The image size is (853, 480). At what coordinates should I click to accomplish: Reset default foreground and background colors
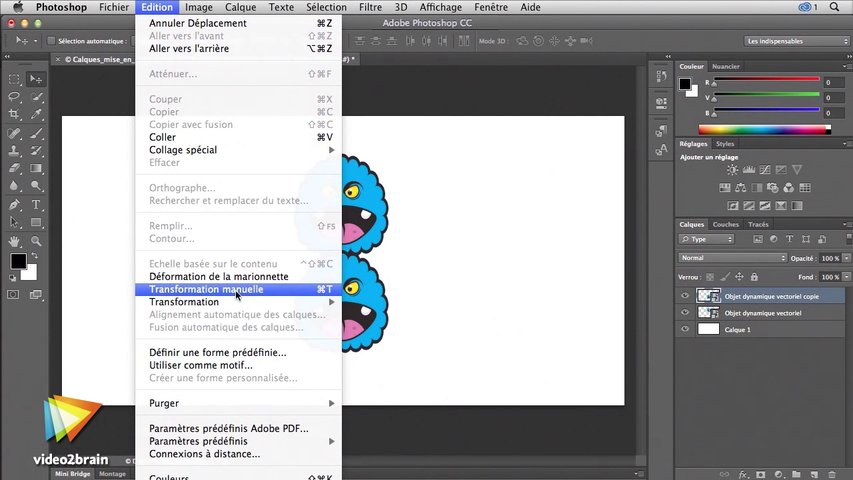coord(13,278)
